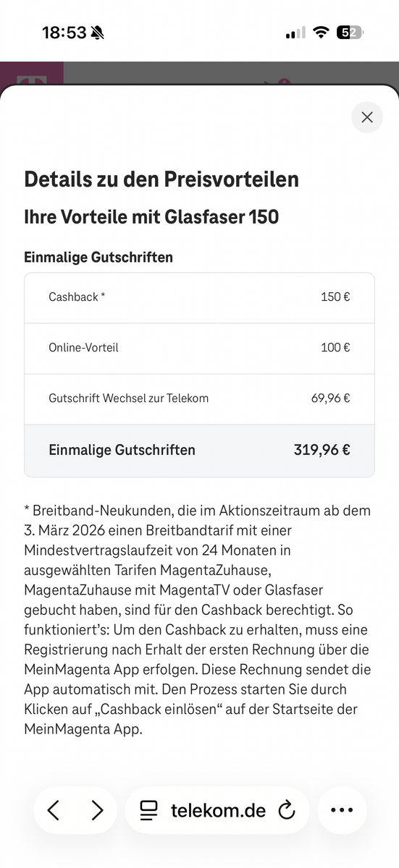399x868 pixels.
Task: Tap the silent mode bell icon
Action: 98,33
